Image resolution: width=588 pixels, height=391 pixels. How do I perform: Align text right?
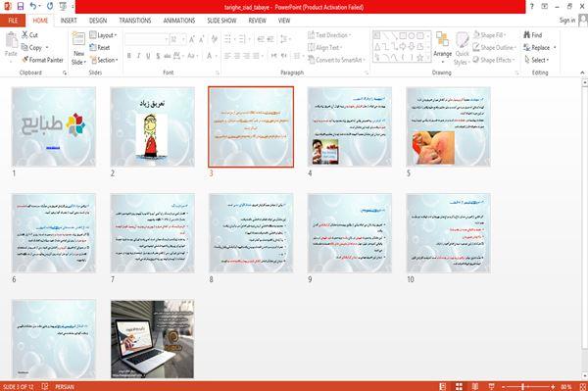pos(246,56)
